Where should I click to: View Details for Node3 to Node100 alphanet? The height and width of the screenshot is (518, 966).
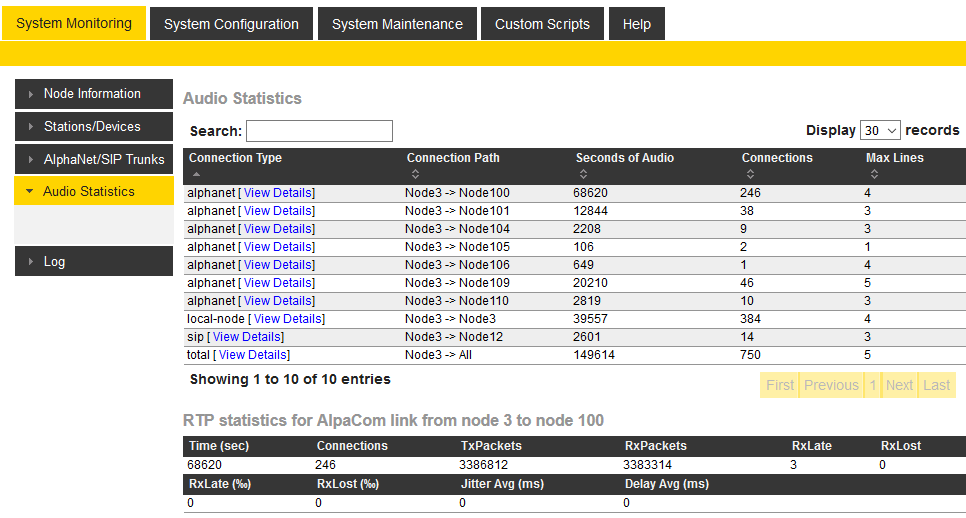coord(277,193)
